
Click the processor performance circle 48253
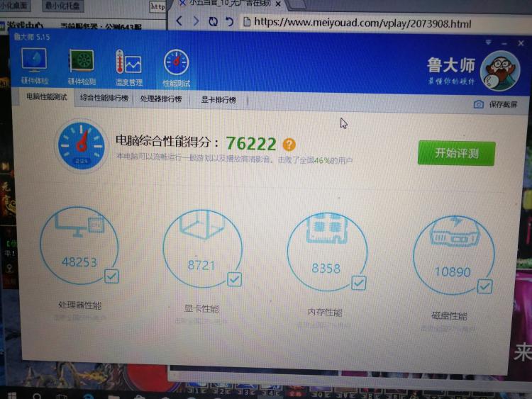(79, 245)
